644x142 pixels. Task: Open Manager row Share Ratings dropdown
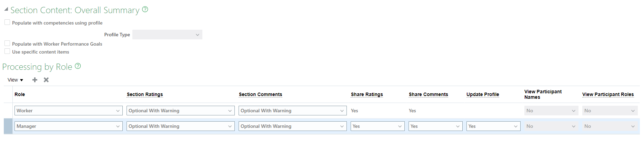[x=378, y=126]
